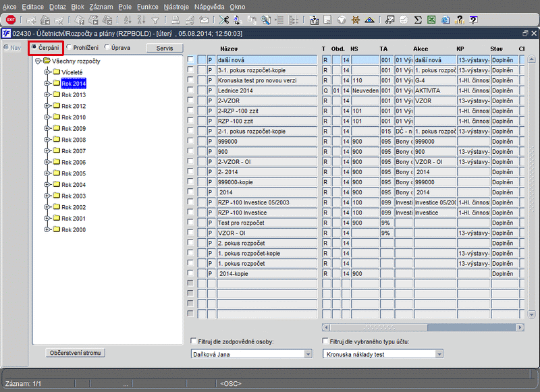Click the globe icon in toolbar
This screenshot has width=540, height=392.
tap(342, 20)
